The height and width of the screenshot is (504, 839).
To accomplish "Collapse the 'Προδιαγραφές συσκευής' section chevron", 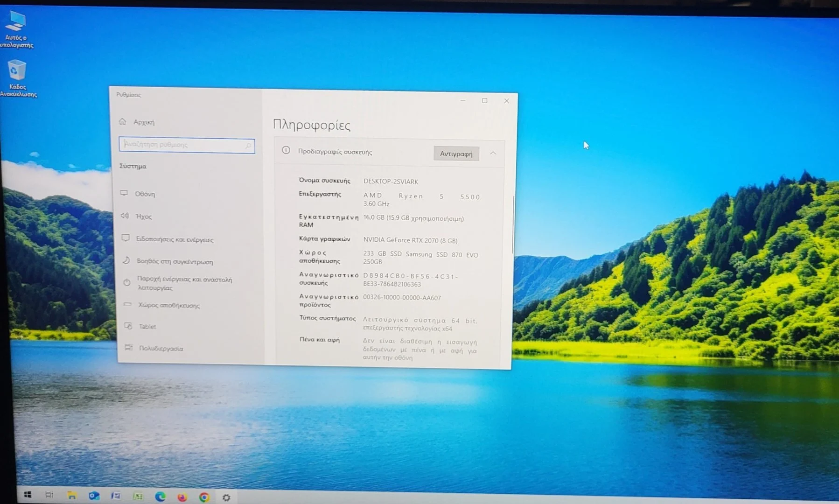I will [x=493, y=153].
